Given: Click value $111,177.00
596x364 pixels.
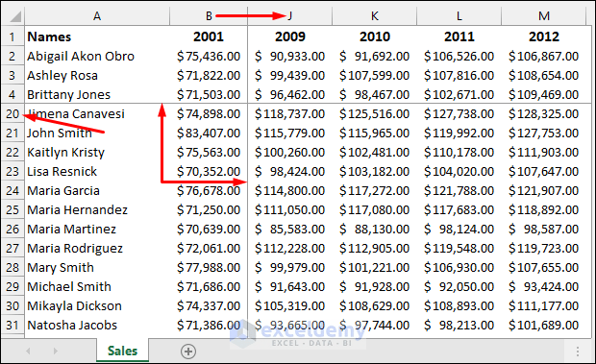Looking at the screenshot, I should click(543, 305).
